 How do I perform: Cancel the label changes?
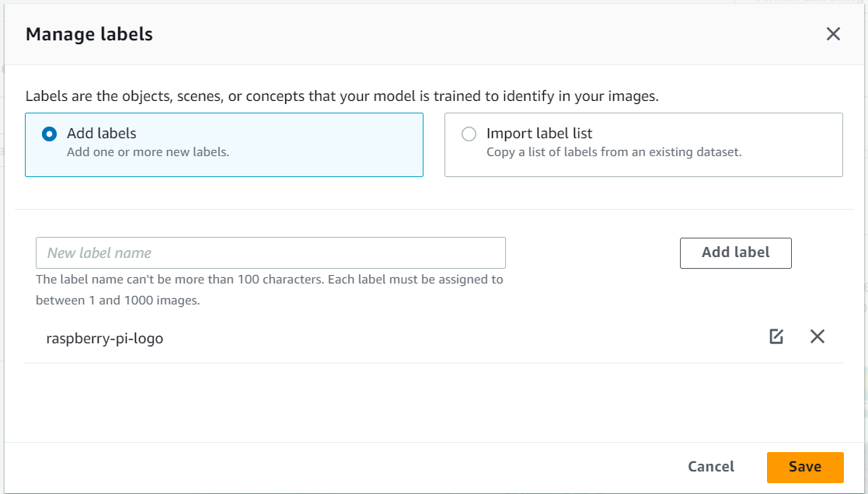711,467
